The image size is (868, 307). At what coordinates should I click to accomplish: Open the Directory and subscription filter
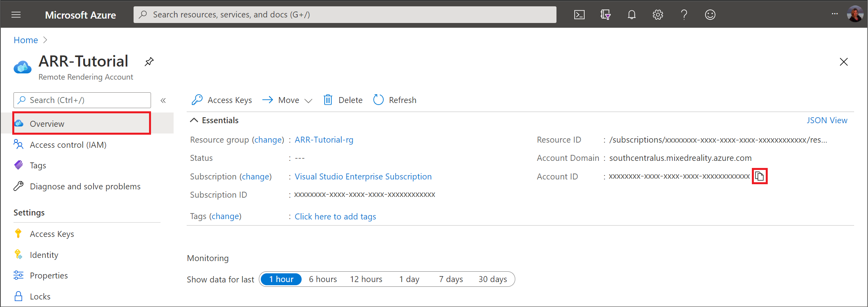[x=605, y=15]
